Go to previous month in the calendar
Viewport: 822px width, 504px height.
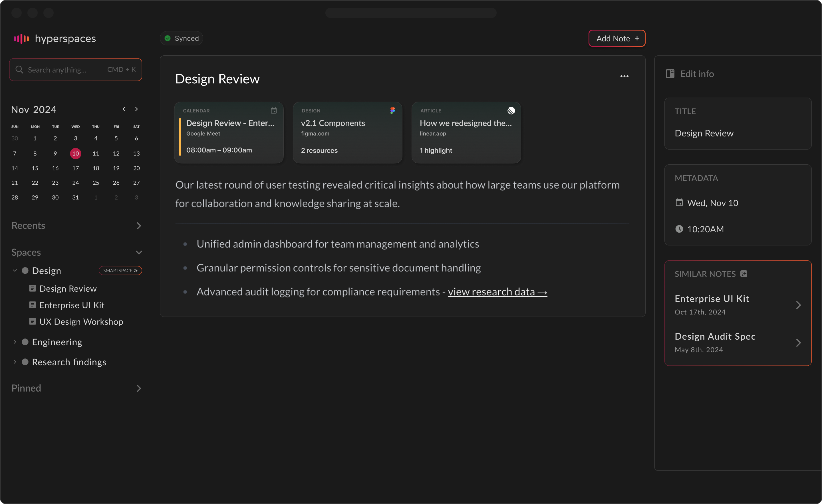coord(124,109)
